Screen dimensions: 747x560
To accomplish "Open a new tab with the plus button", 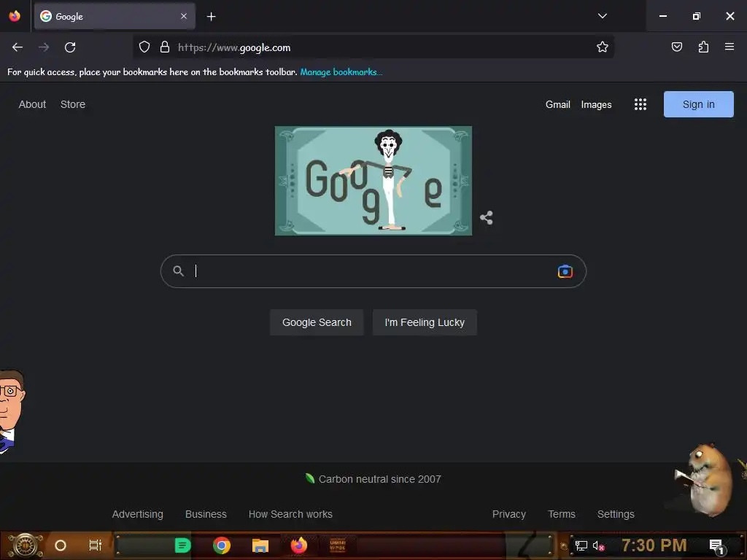I will (x=211, y=17).
